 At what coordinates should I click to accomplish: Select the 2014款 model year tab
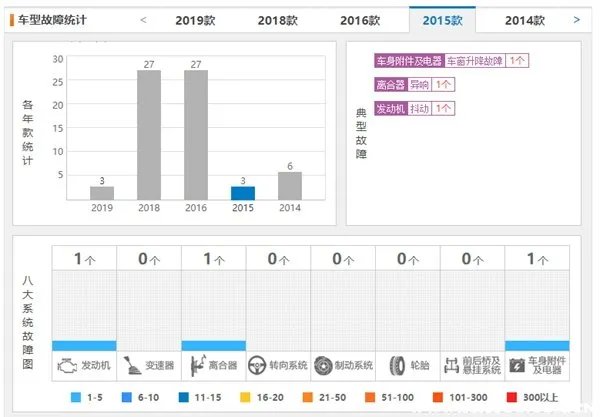(524, 19)
